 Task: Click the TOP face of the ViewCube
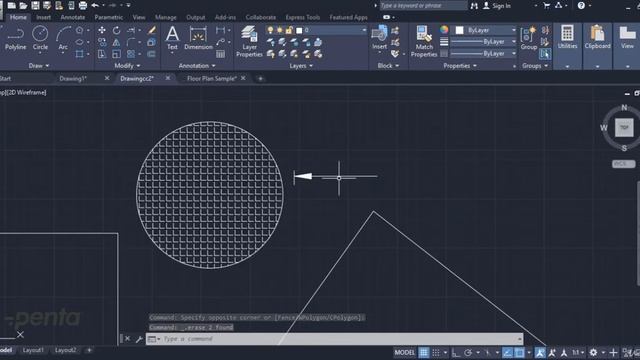[x=624, y=127]
